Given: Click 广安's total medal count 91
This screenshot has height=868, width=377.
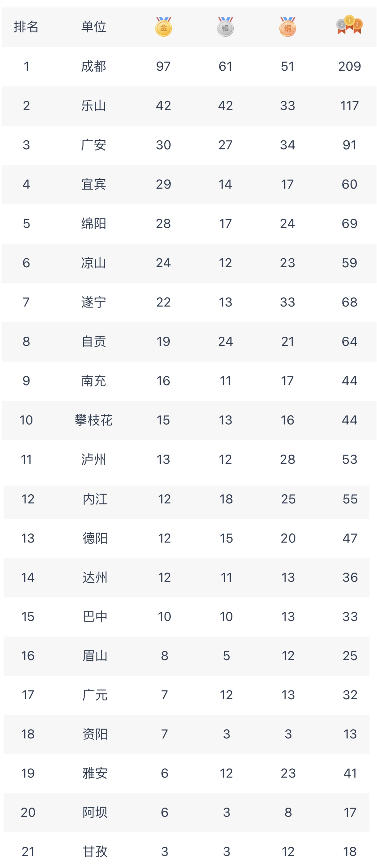Looking at the screenshot, I should (x=349, y=145).
